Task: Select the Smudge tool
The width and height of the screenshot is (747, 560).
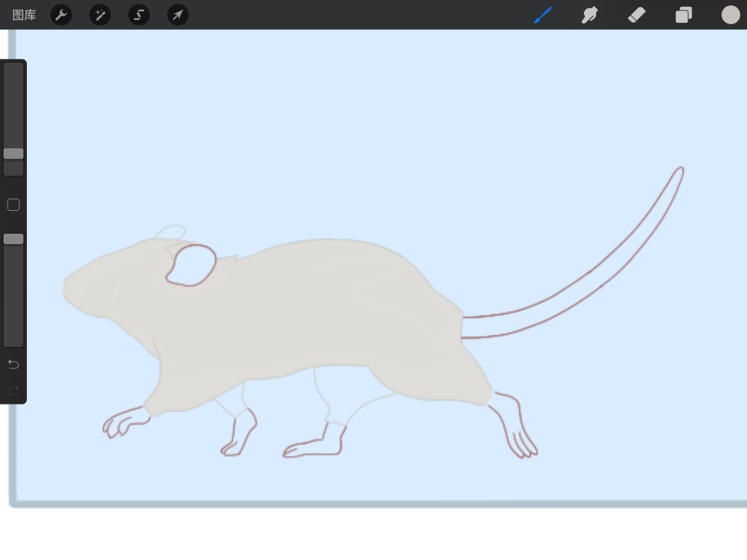Action: coord(590,15)
